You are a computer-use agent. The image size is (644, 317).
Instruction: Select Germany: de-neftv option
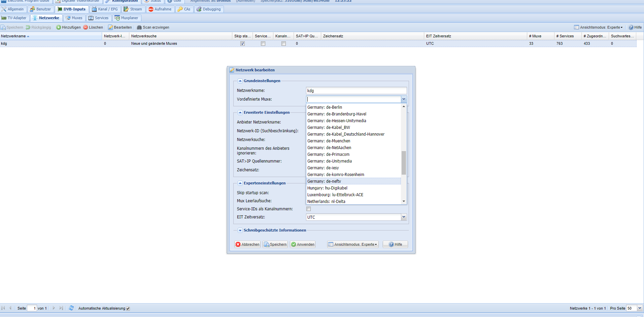(353, 181)
